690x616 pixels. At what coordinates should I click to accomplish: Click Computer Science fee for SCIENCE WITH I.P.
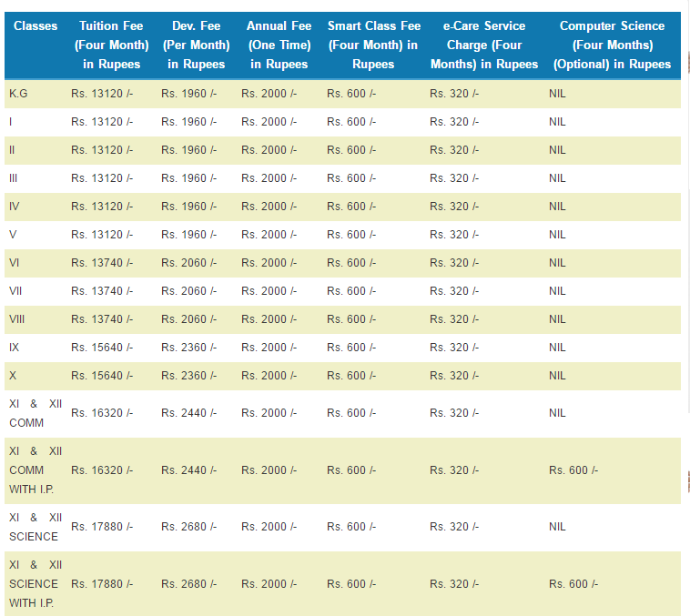(x=573, y=583)
